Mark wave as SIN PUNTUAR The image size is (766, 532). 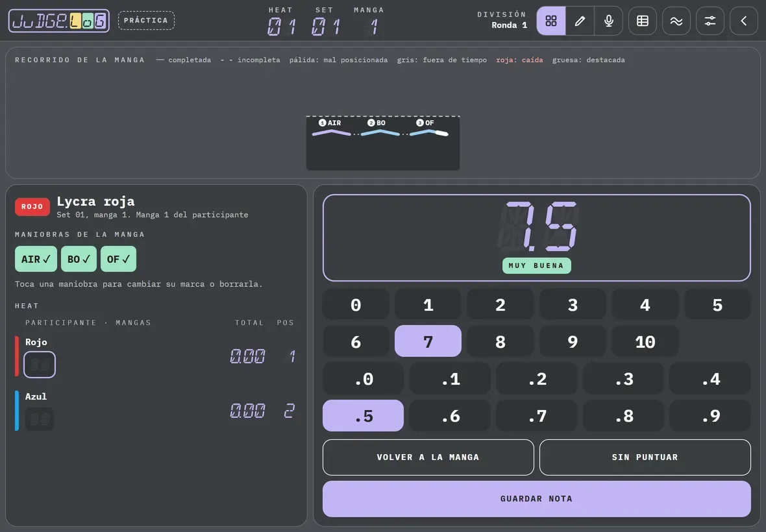[x=645, y=457]
